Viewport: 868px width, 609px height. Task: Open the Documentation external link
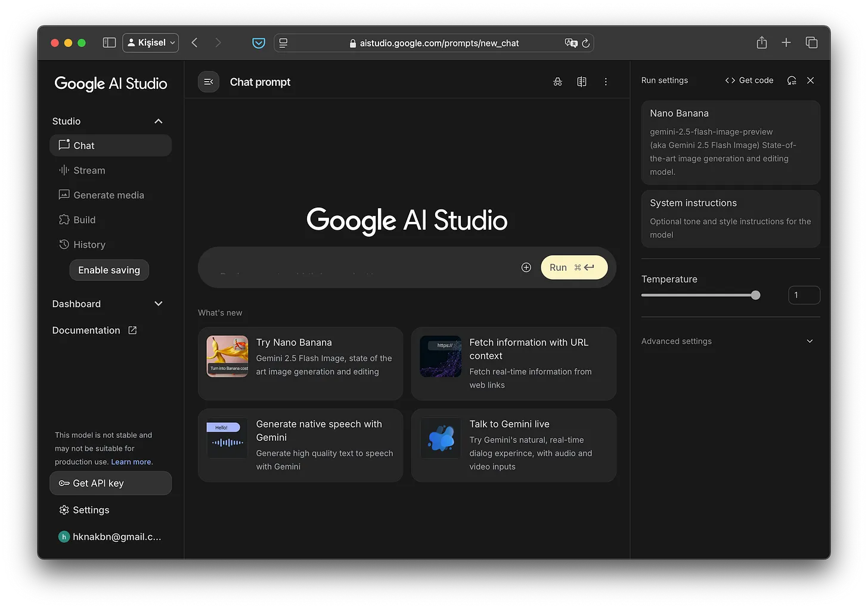click(x=94, y=330)
